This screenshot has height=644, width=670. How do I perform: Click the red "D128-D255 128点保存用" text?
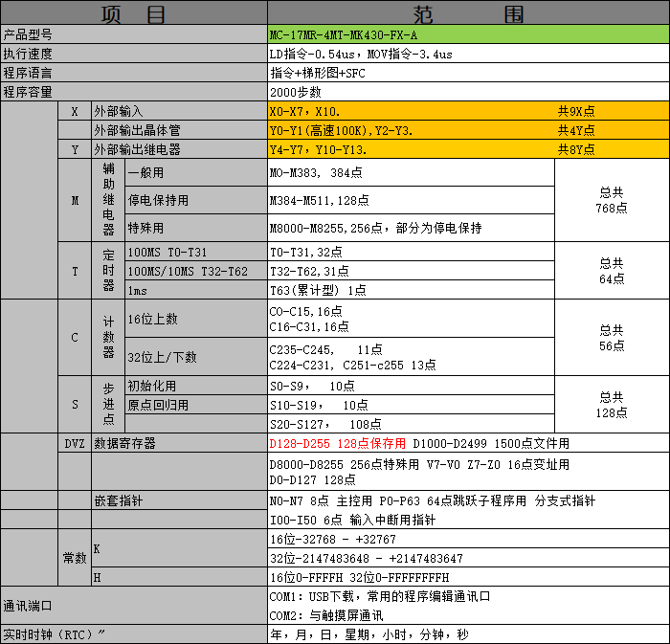338,444
